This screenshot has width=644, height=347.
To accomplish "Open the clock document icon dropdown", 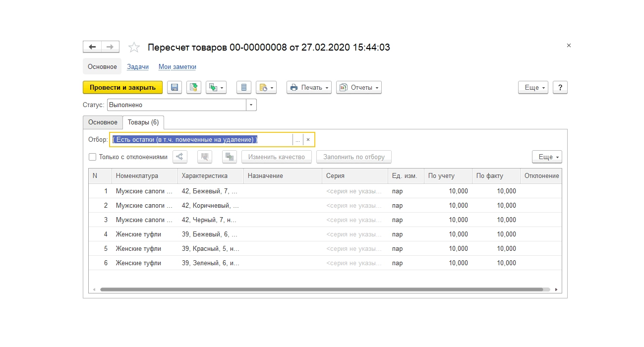I will pos(266,87).
